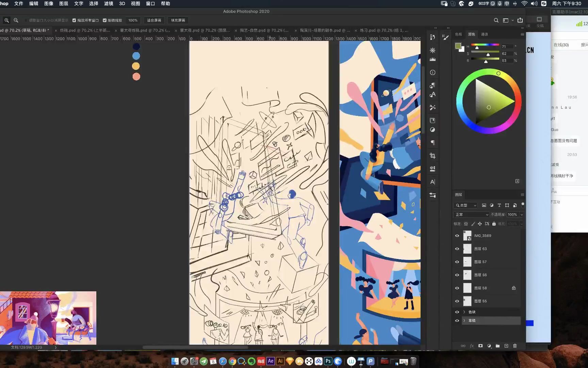Lock all padlock icon in layers panel
The height and width of the screenshot is (368, 588).
pos(494,224)
